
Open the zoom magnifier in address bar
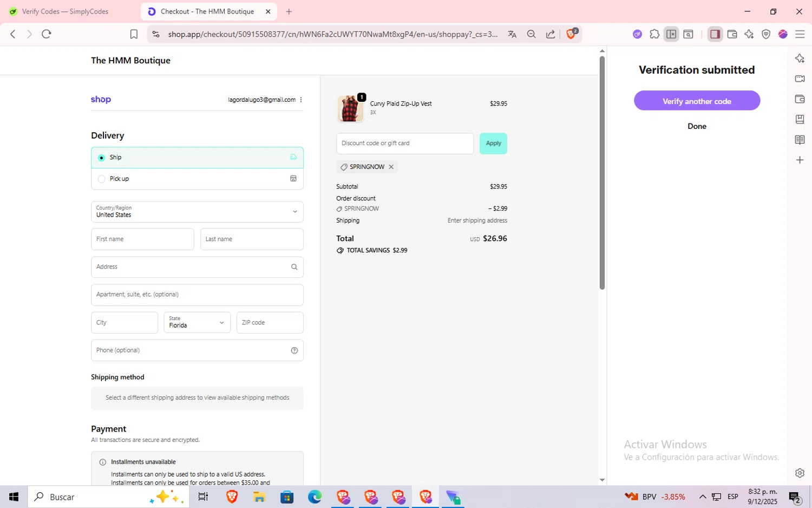(531, 34)
